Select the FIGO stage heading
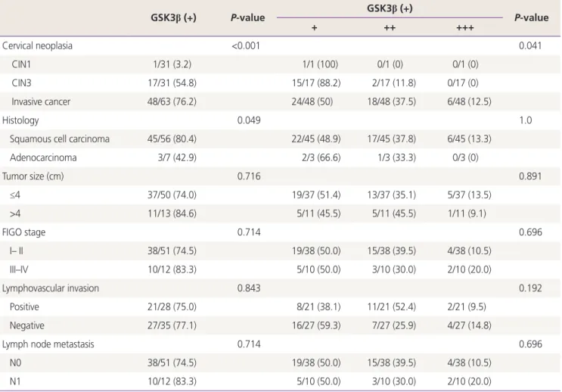Screen dimensions: 562x392 click(23, 232)
